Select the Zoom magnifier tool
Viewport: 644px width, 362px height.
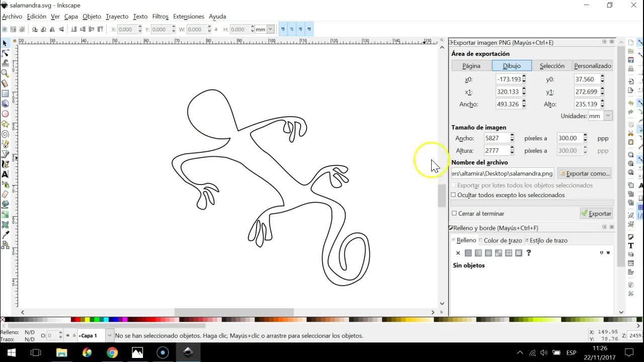click(5, 73)
